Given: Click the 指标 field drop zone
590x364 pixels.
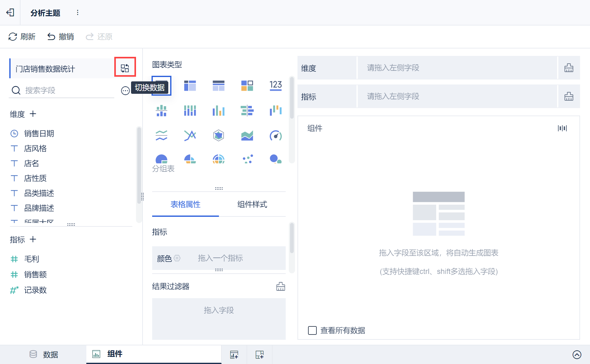Looking at the screenshot, I should pos(457,96).
